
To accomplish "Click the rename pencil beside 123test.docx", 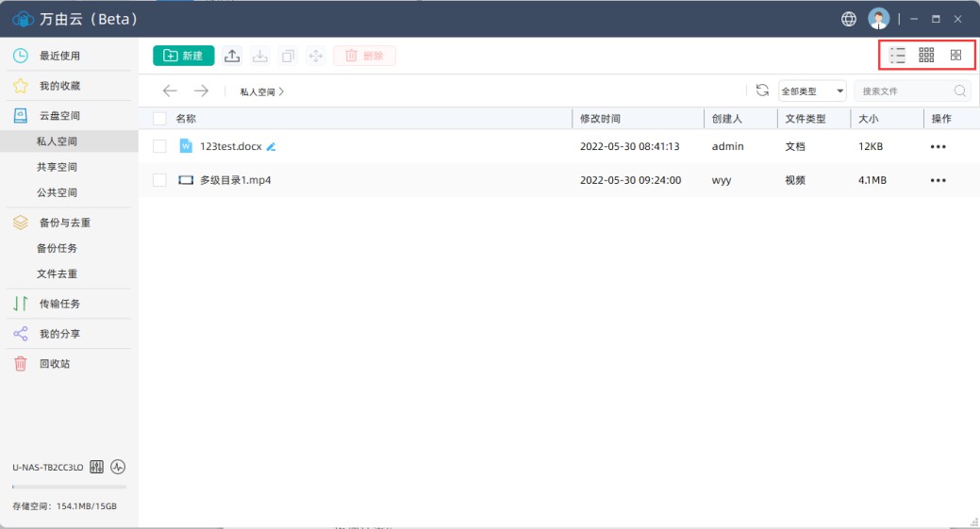I will 272,147.
